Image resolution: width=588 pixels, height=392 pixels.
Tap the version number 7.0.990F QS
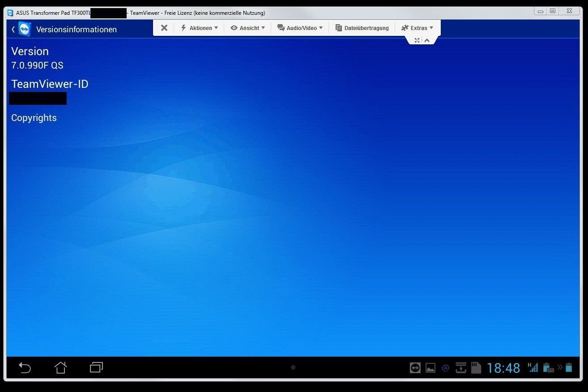click(37, 65)
